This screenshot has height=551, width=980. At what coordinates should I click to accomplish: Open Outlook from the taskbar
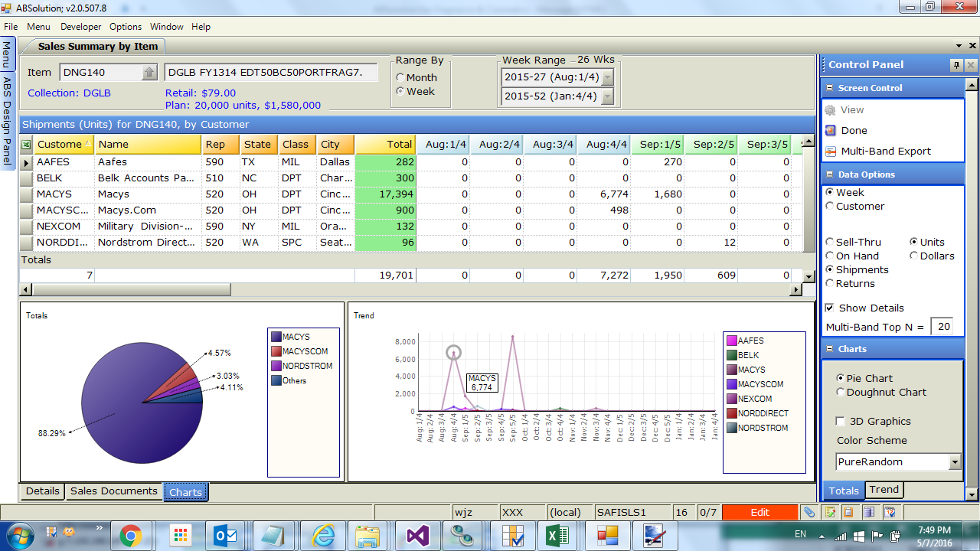coord(227,536)
